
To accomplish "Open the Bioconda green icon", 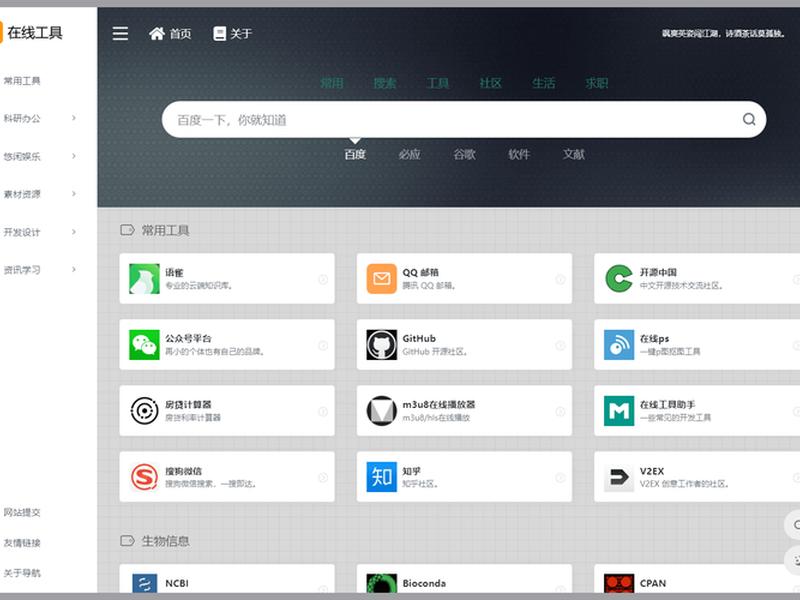I will click(382, 584).
